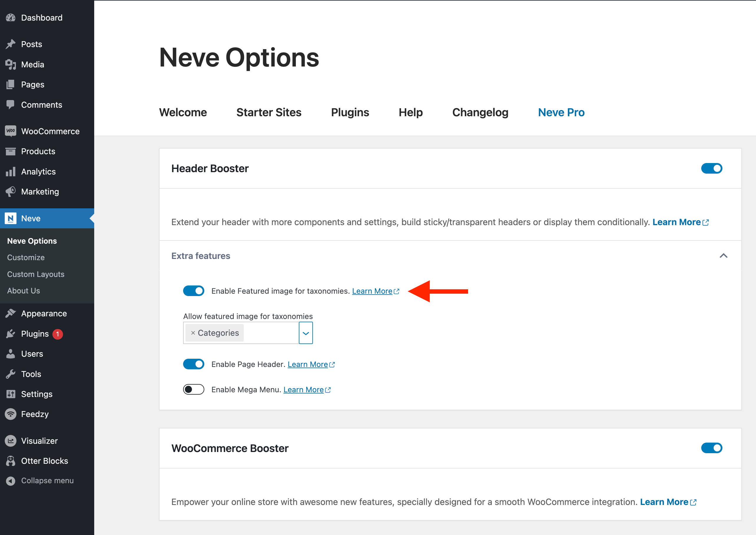
Task: Click the Analytics bar chart icon
Action: tap(11, 172)
